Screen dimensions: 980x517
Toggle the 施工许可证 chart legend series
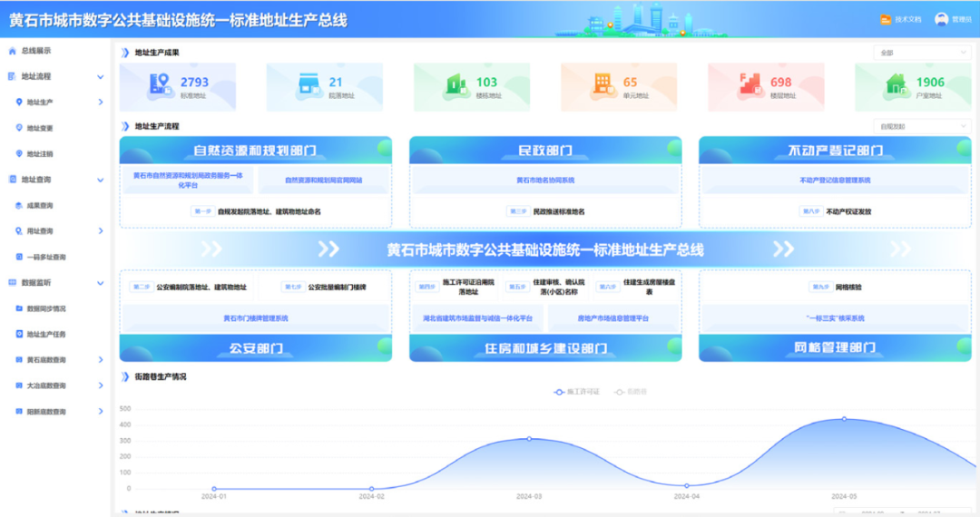[x=577, y=392]
